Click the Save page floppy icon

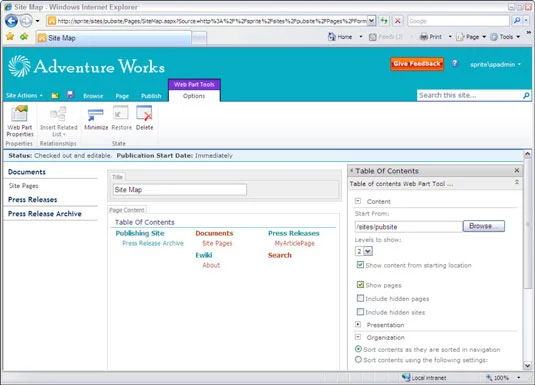70,95
